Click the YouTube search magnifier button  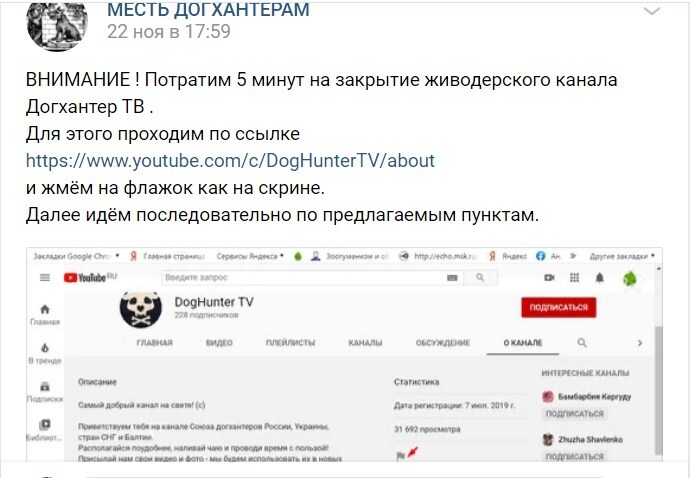pos(481,277)
